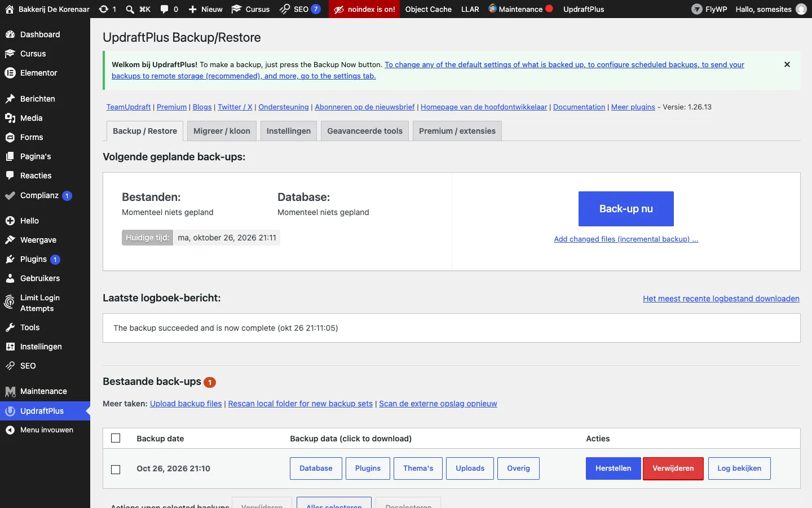Select the Geavanceerde tools tab
Screen dimensions: 812x508
[x=365, y=131]
